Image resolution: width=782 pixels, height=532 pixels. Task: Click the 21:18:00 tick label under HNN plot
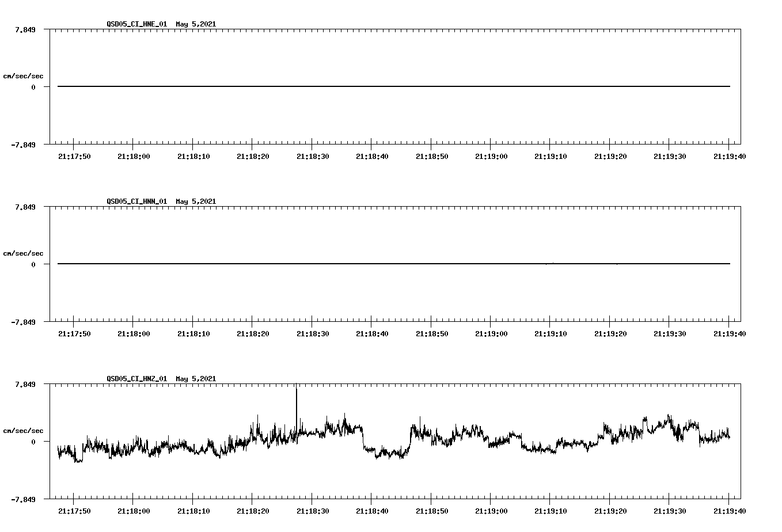[133, 332]
